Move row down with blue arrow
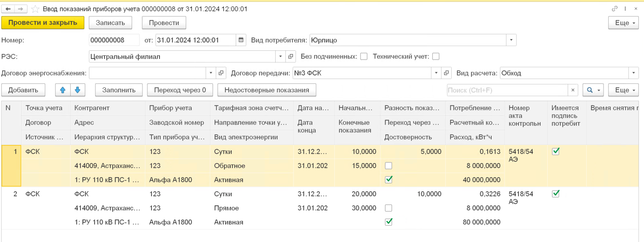This screenshot has height=242, width=644. (x=78, y=90)
